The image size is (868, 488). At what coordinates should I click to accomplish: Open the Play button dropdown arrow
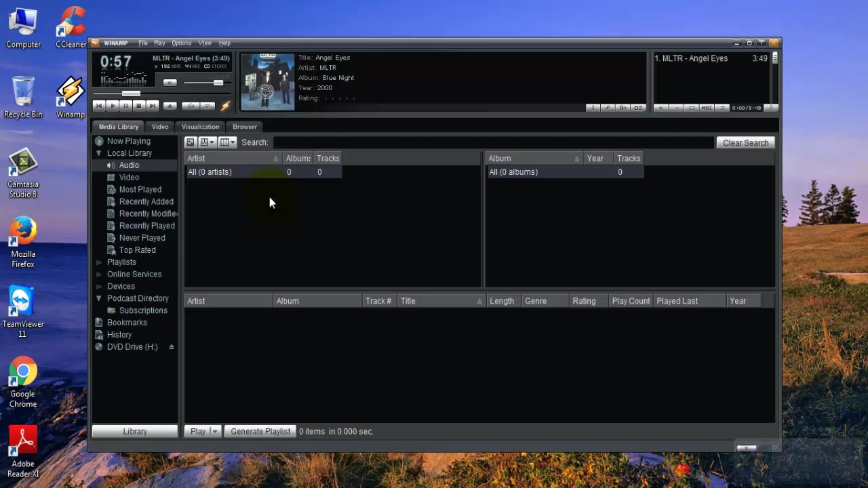pyautogui.click(x=215, y=431)
